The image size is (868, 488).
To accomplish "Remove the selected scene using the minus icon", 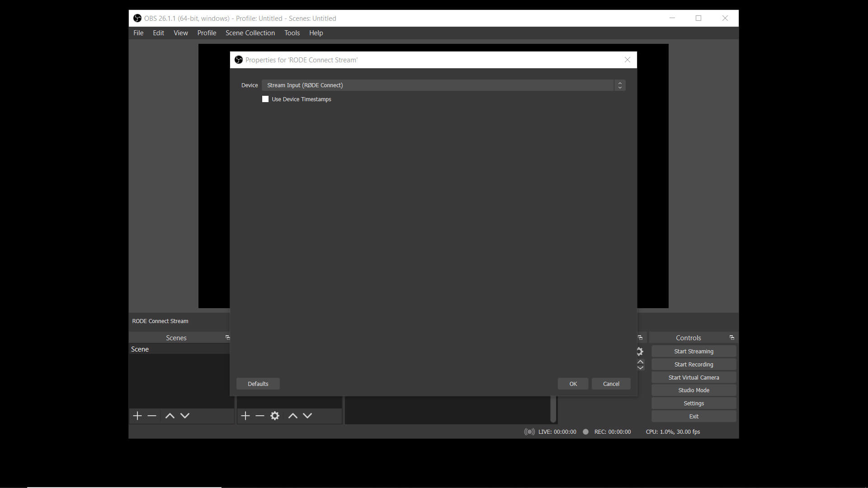I will (151, 416).
